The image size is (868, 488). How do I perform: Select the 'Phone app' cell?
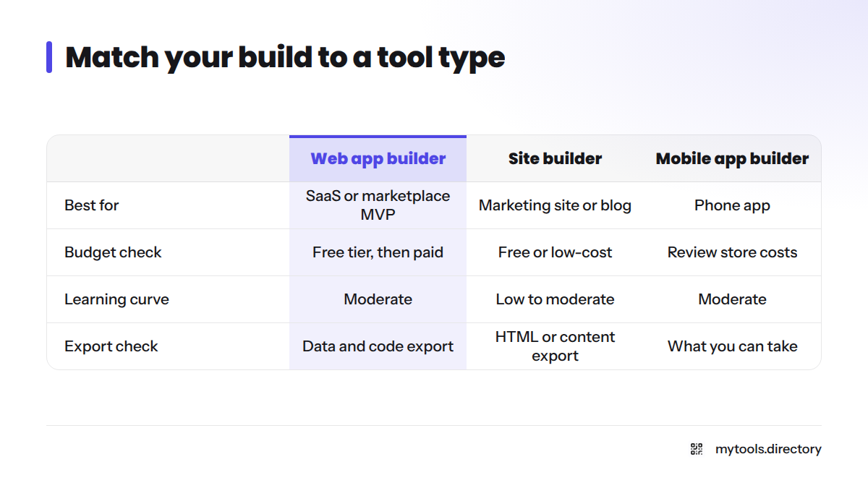(732, 205)
